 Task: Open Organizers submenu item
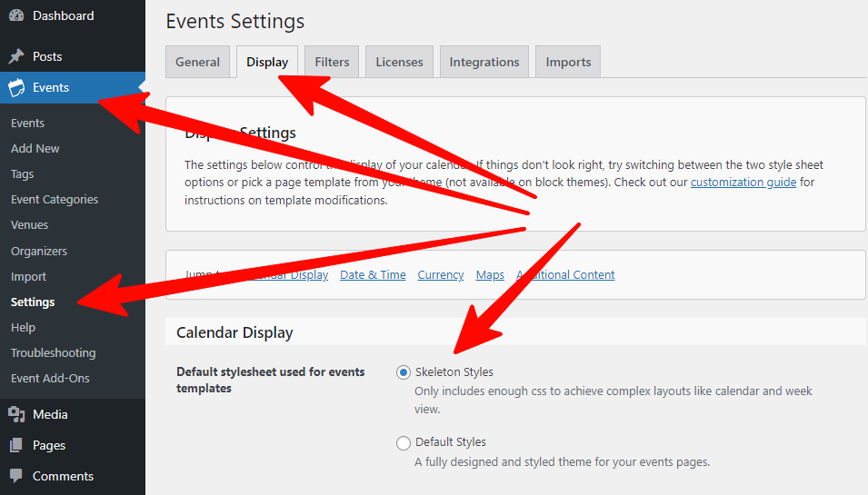39,251
